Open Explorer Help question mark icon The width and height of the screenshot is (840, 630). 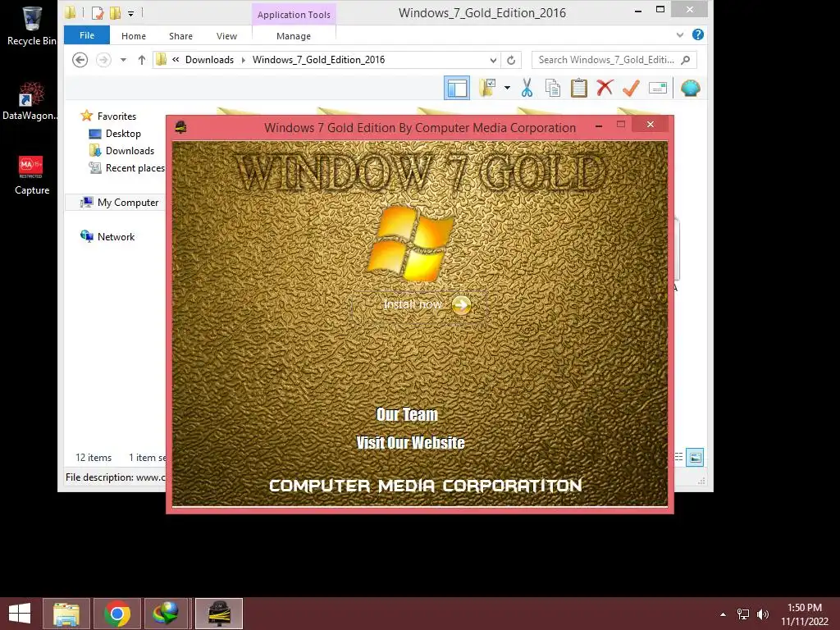[698, 34]
